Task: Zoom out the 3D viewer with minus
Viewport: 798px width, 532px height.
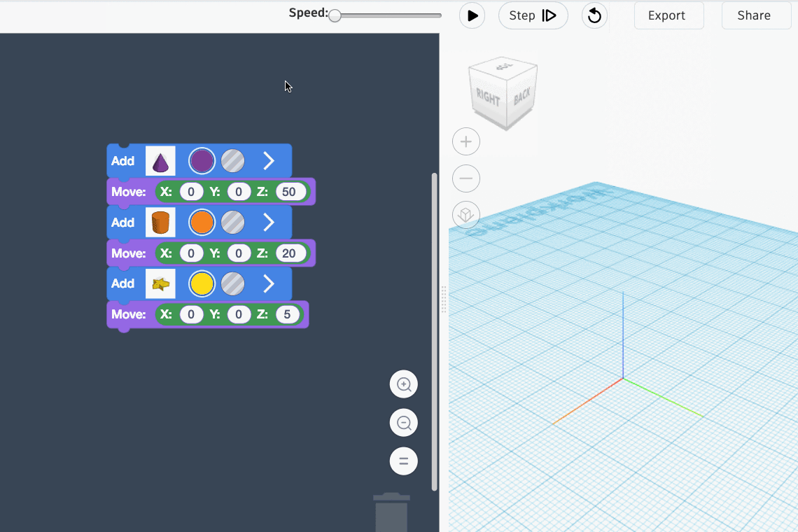Action: point(466,178)
